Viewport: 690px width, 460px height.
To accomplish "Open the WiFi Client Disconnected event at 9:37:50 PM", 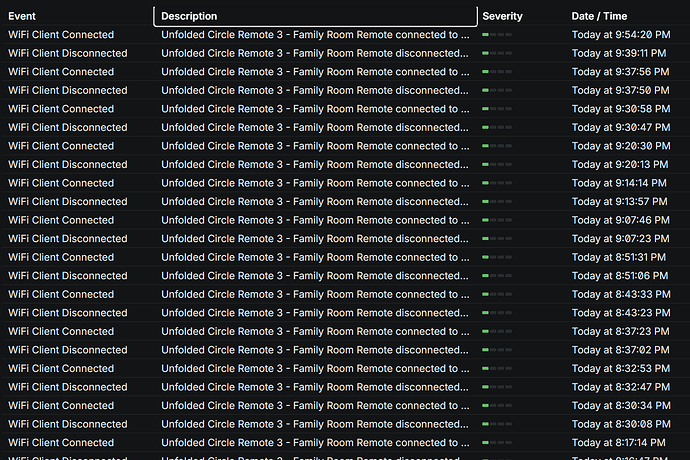I will (68, 90).
